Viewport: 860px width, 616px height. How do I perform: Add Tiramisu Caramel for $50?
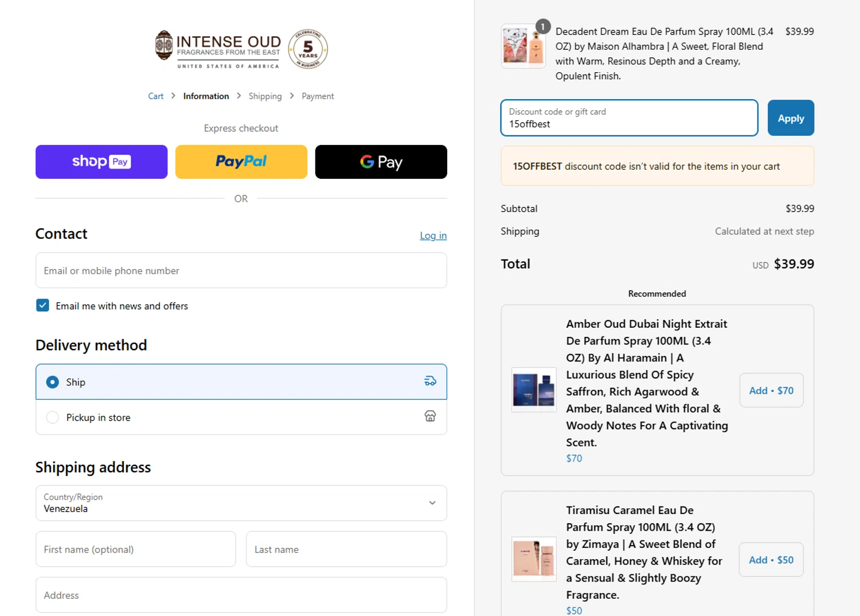[771, 560]
